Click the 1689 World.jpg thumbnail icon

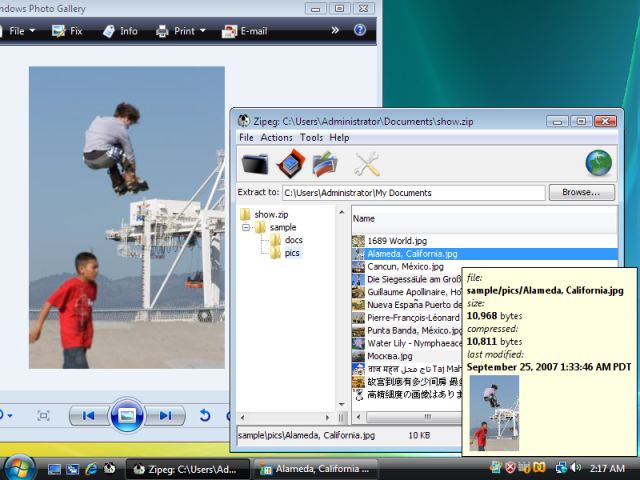(358, 241)
